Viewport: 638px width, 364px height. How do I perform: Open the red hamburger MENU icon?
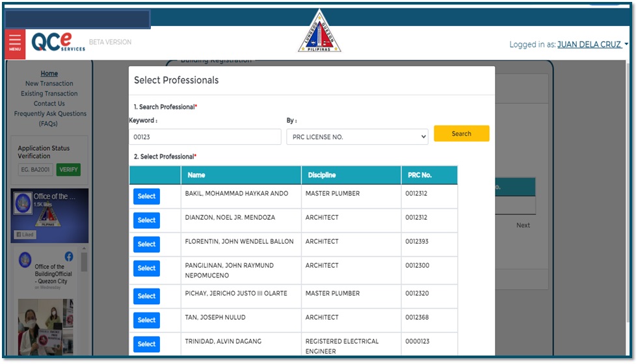click(x=15, y=43)
